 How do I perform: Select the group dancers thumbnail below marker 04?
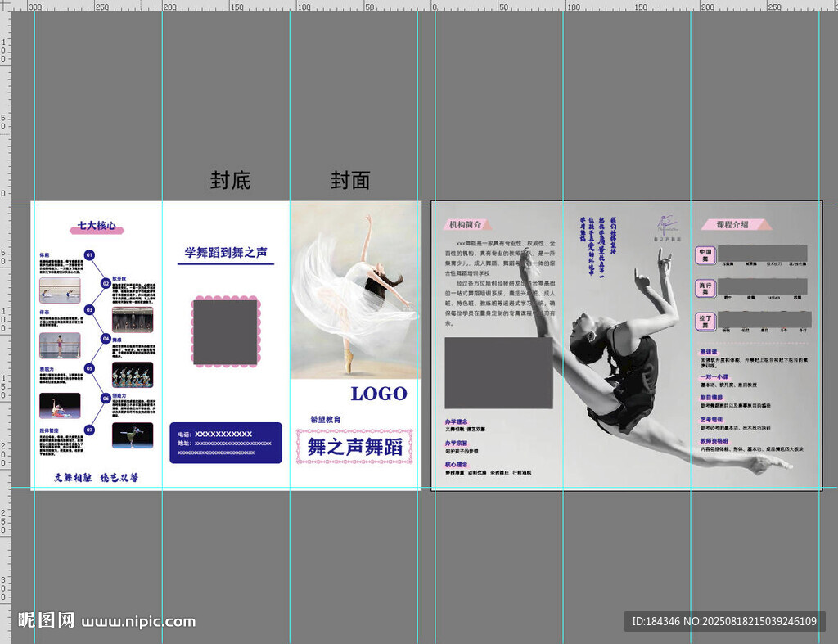(133, 375)
